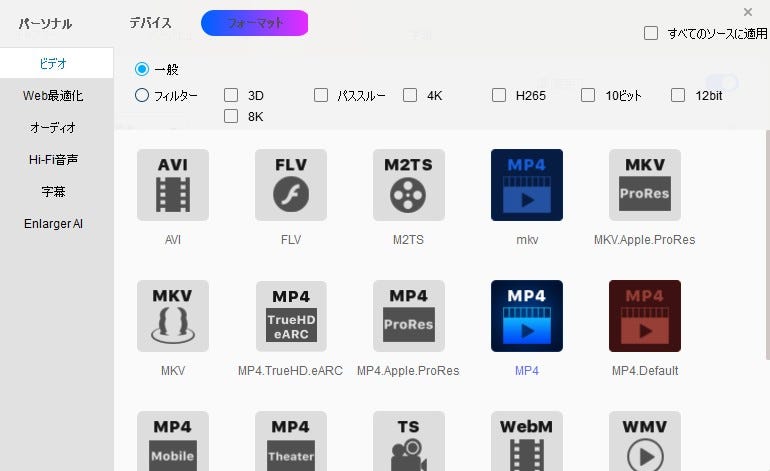This screenshot has width=770, height=471.
Task: Choose the MKV.Apple.ProRes format icon
Action: click(645, 185)
